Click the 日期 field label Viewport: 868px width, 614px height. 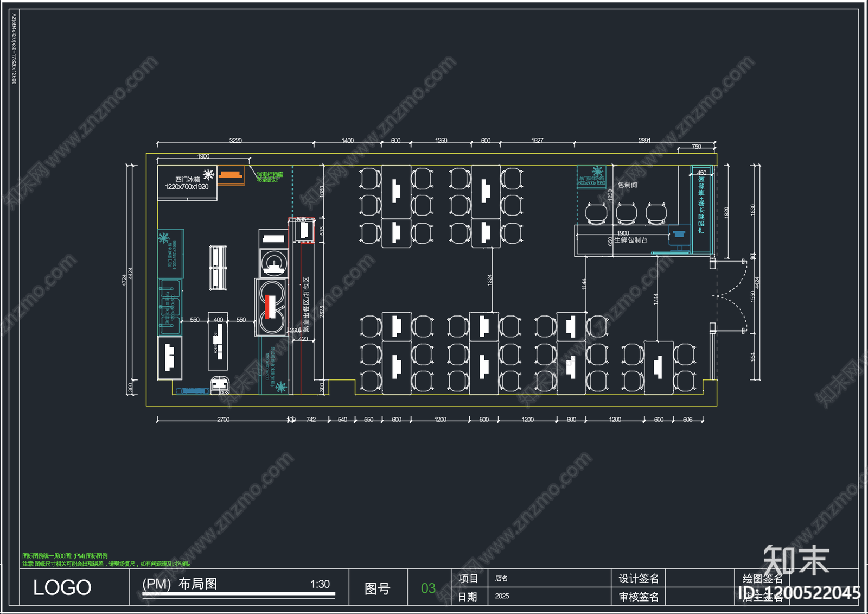click(x=468, y=597)
